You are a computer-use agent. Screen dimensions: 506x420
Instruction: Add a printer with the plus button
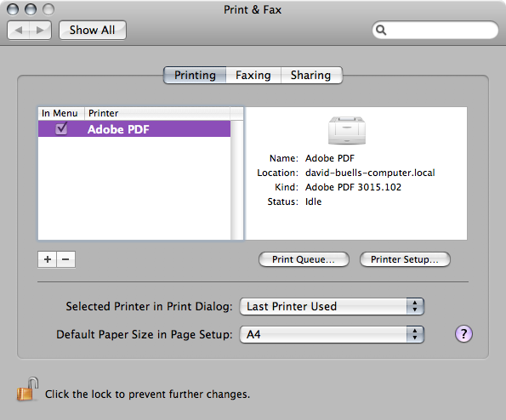point(48,259)
